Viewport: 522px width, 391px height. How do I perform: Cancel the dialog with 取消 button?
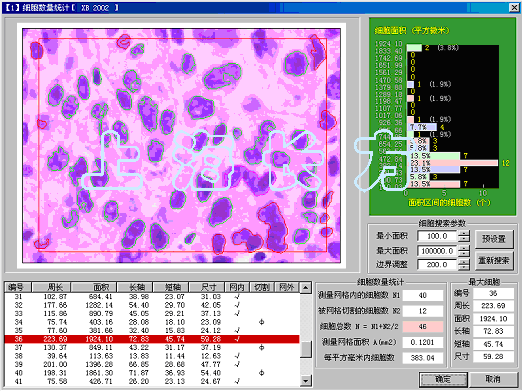click(492, 379)
